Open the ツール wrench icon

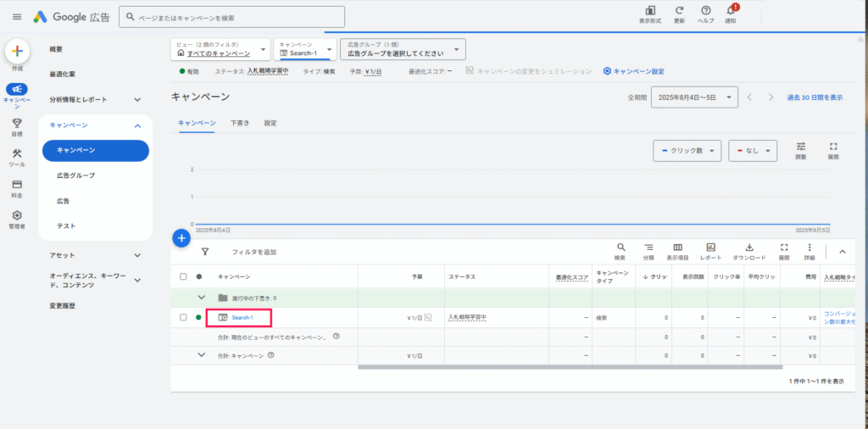(17, 153)
